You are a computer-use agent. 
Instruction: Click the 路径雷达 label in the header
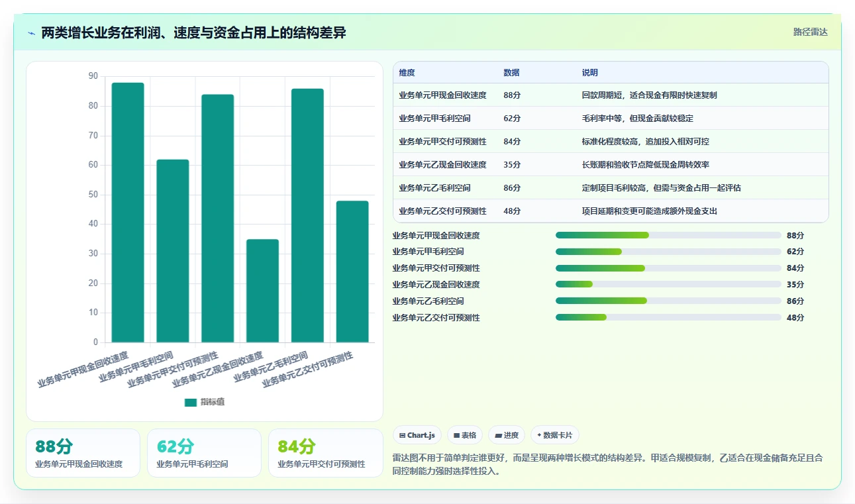811,32
